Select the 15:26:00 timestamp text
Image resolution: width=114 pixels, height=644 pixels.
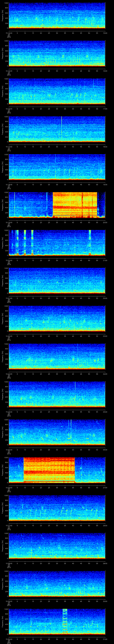(9, 487)
